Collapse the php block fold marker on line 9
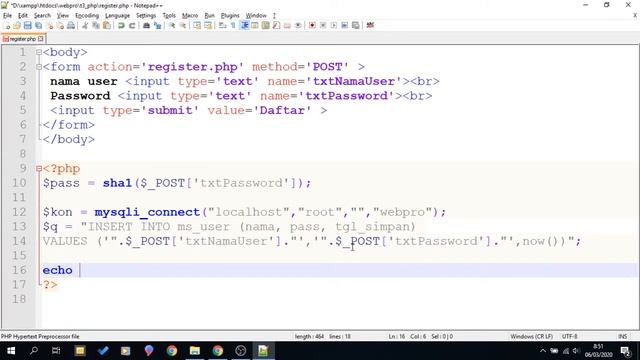This screenshot has width=640, height=360. (x=39, y=168)
